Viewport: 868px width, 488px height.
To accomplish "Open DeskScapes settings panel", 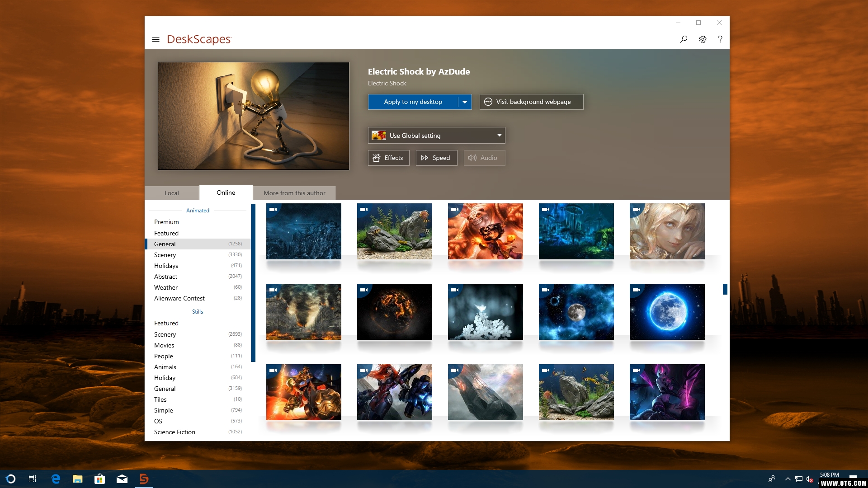I will coord(703,39).
